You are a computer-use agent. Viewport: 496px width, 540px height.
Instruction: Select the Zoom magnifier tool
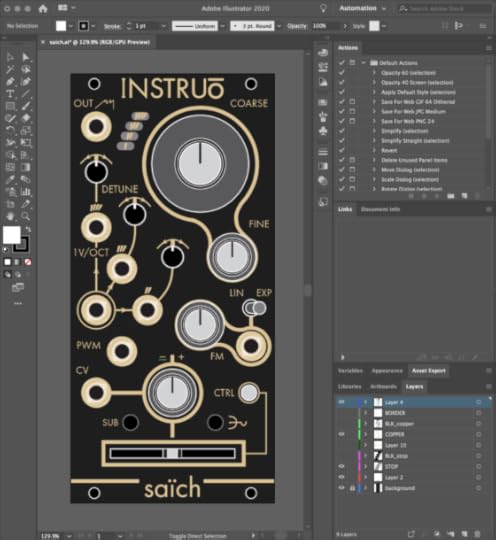(26, 216)
